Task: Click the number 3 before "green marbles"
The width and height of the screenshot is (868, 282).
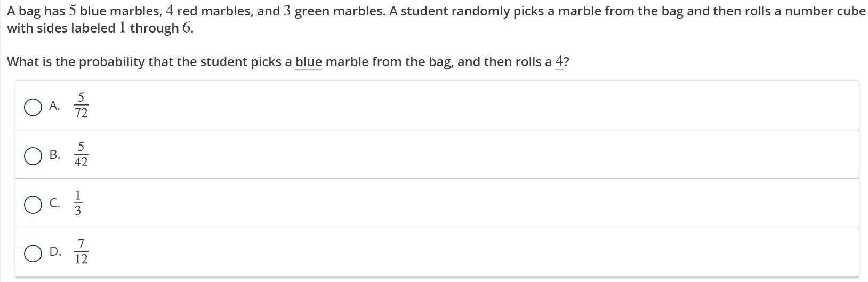Action: (x=287, y=11)
